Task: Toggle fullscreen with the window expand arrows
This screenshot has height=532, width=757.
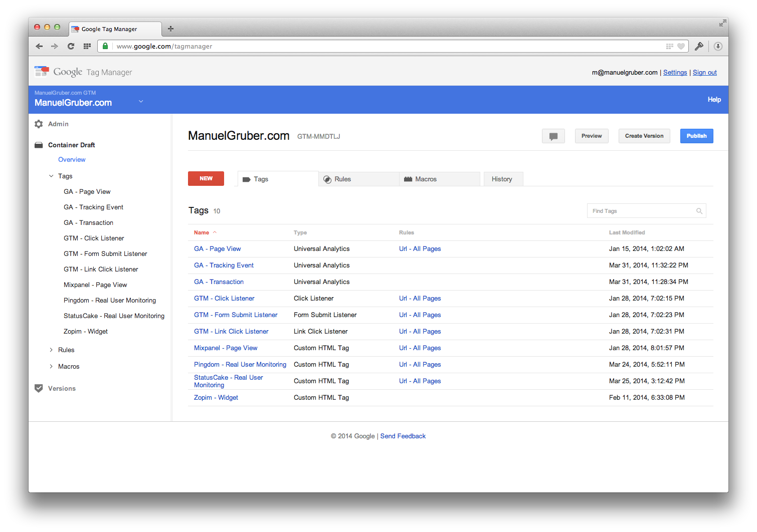Action: [x=722, y=23]
